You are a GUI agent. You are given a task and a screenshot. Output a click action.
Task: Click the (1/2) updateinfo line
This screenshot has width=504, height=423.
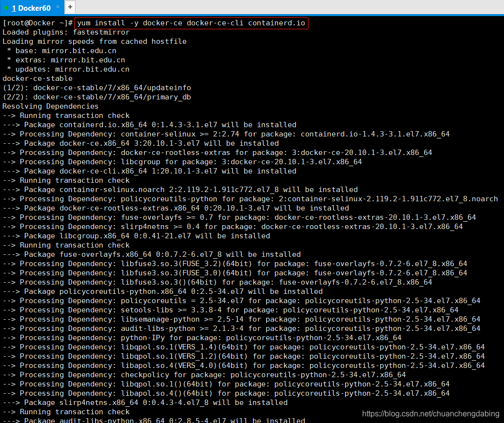coord(97,88)
